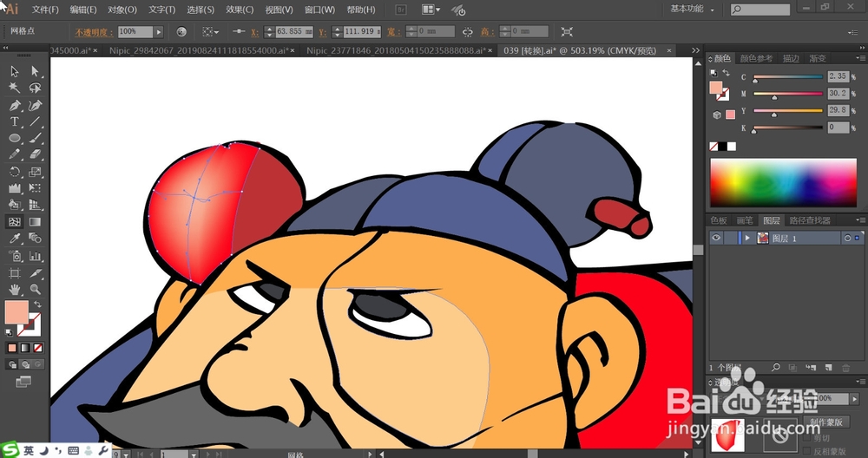
Task: Toggle constrain width and height proportions link
Action: [x=467, y=32]
